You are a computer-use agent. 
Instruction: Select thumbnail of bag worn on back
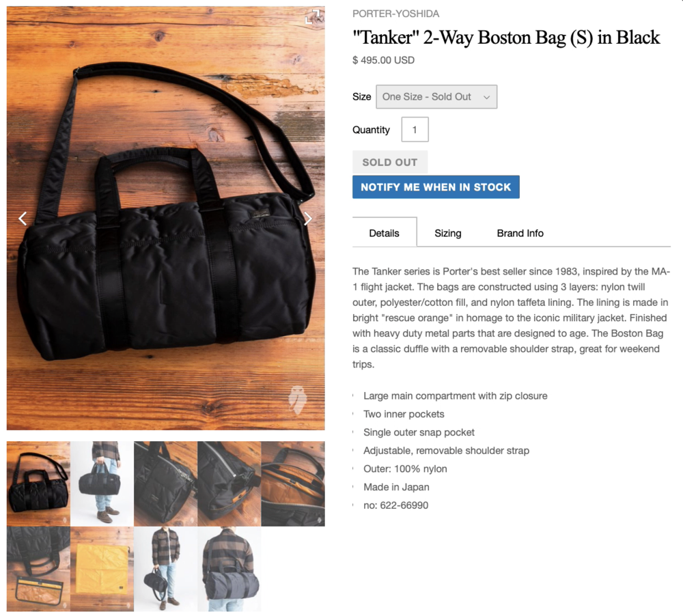(x=229, y=569)
